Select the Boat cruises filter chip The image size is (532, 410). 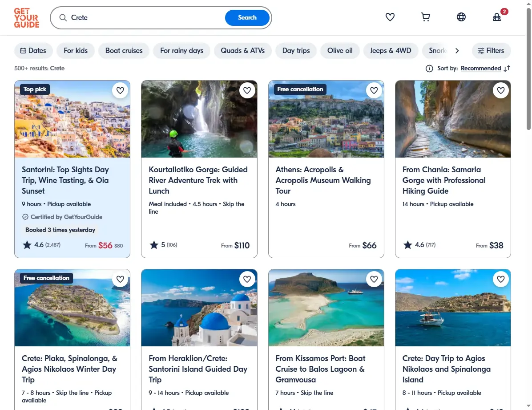point(124,51)
